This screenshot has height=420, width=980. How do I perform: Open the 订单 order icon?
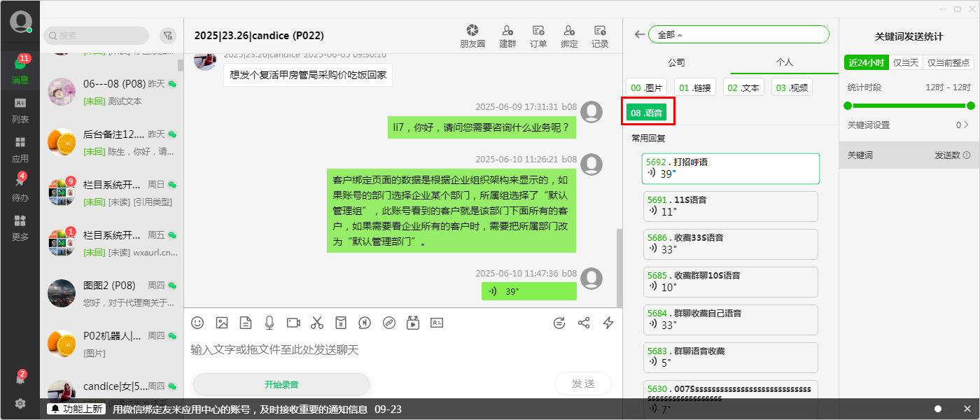pos(538,35)
